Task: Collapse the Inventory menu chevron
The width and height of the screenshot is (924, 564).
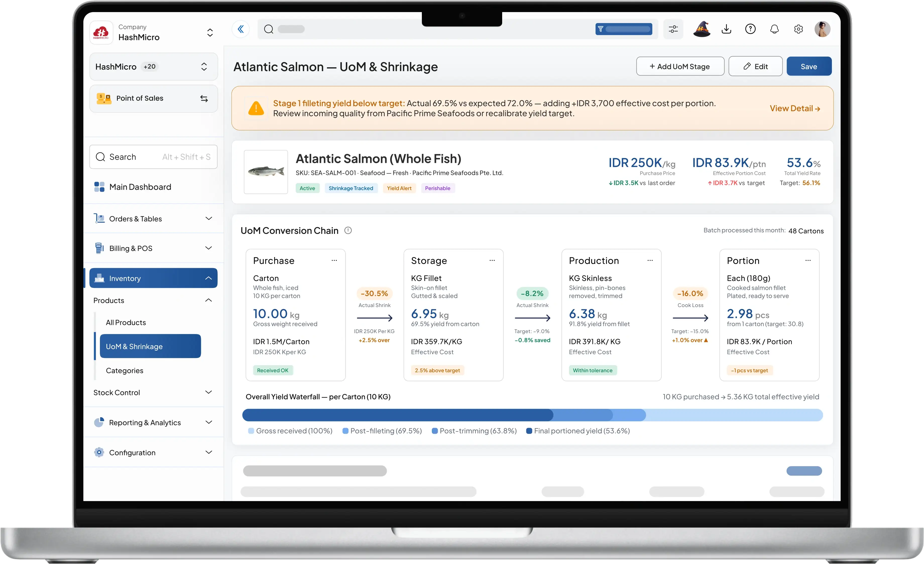Action: pyautogui.click(x=209, y=278)
